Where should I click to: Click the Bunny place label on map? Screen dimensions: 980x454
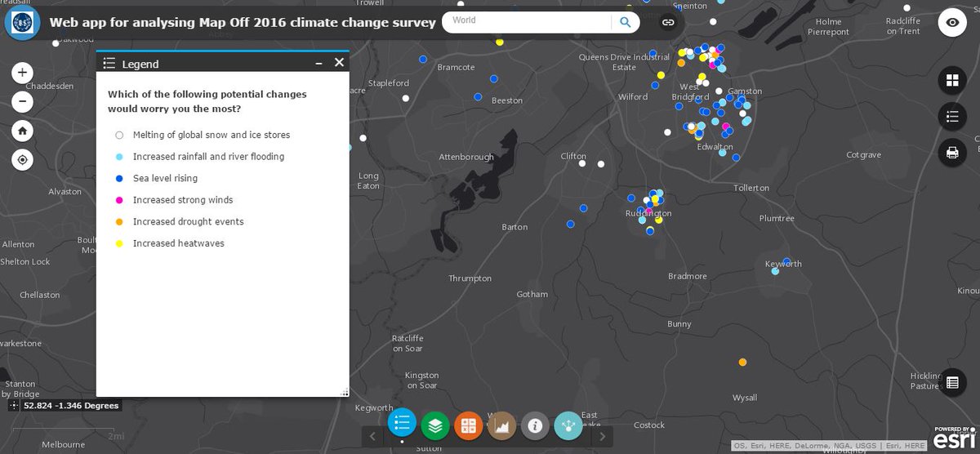pyautogui.click(x=679, y=324)
